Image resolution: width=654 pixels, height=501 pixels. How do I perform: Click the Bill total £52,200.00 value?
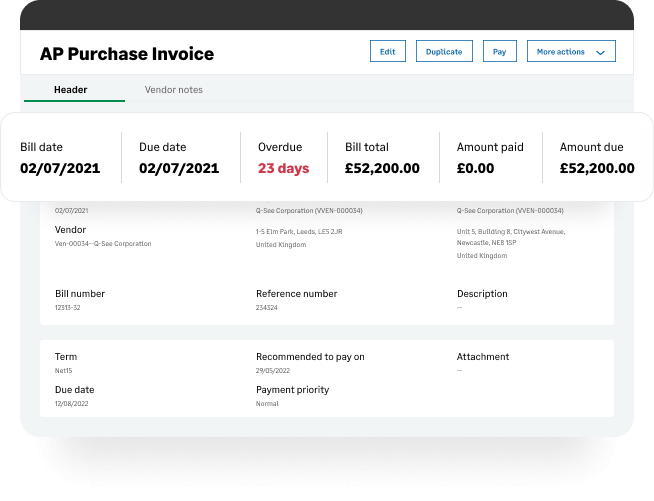point(382,168)
